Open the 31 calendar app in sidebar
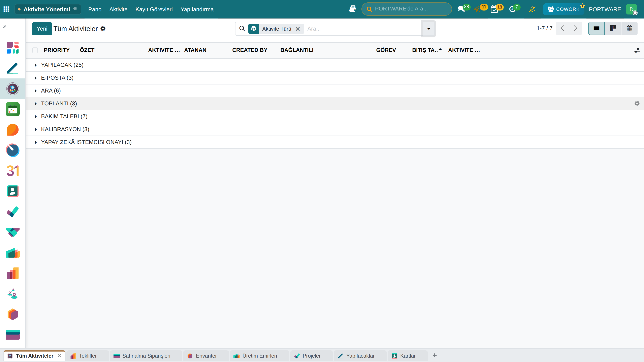Screen dimensions: 644x362 12,171
